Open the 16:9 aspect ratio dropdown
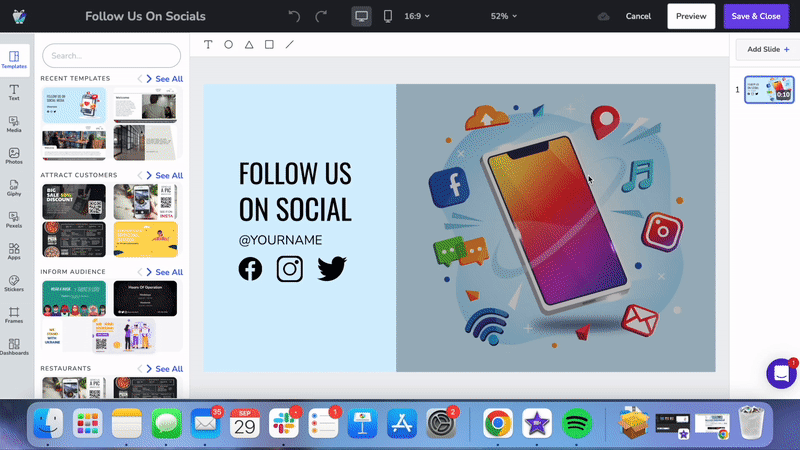Viewport: 800px width, 450px height. pos(417,16)
